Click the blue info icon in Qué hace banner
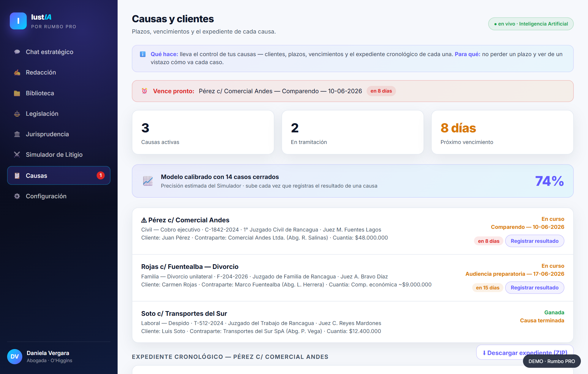This screenshot has width=588, height=374. (143, 54)
